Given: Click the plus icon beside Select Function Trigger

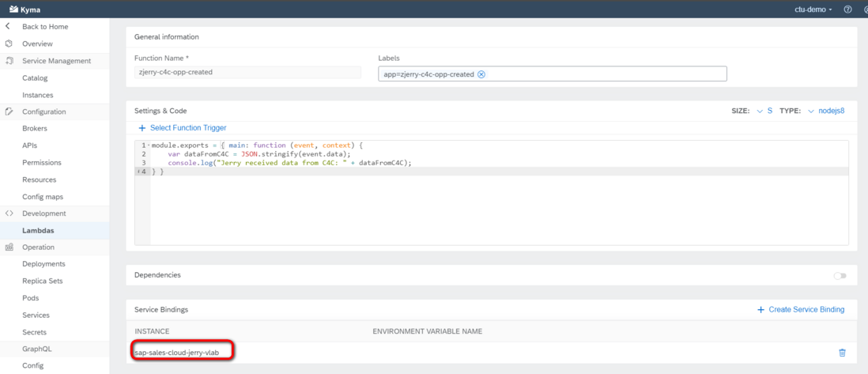Looking at the screenshot, I should pos(142,127).
